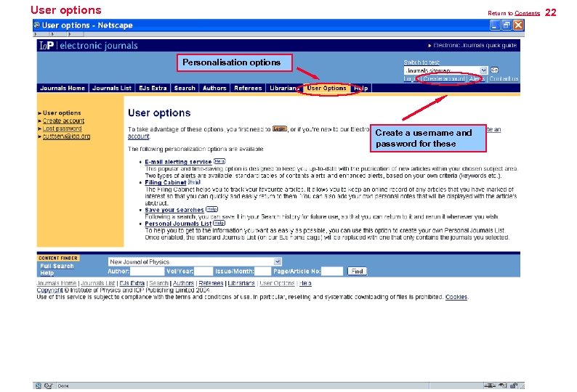This screenshot has height=392, width=577.
Task: Minimize the Netscape window
Action: [495, 25]
